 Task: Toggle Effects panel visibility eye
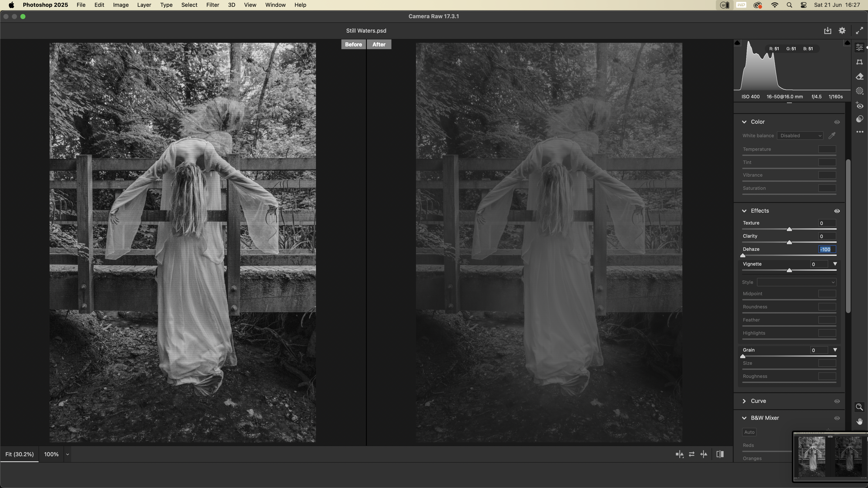[837, 211]
